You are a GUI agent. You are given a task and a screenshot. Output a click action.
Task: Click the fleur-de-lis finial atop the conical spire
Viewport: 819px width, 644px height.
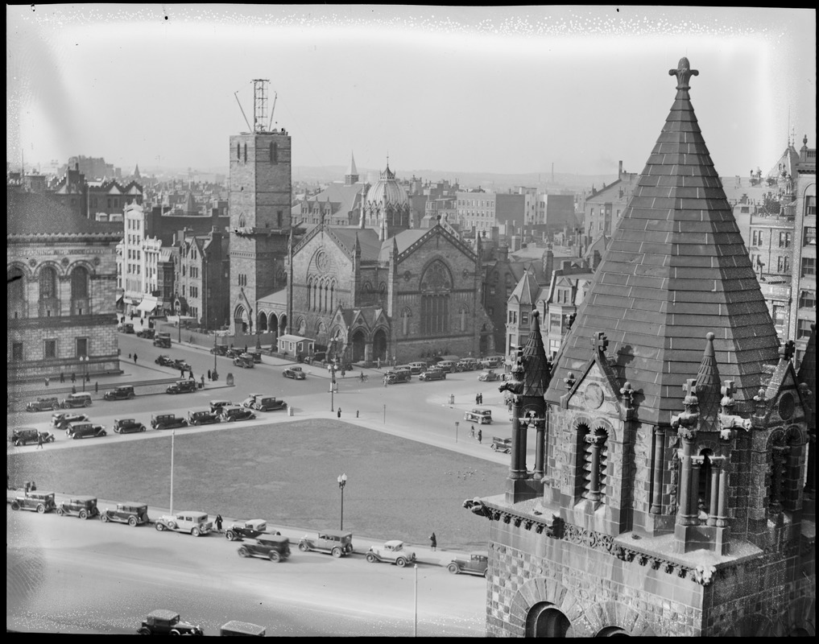(681, 73)
